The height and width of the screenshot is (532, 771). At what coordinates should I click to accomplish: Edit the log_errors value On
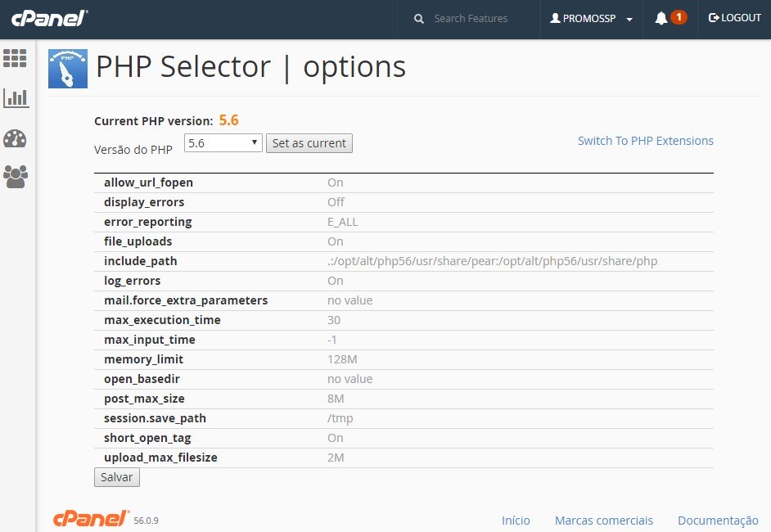[x=336, y=281]
